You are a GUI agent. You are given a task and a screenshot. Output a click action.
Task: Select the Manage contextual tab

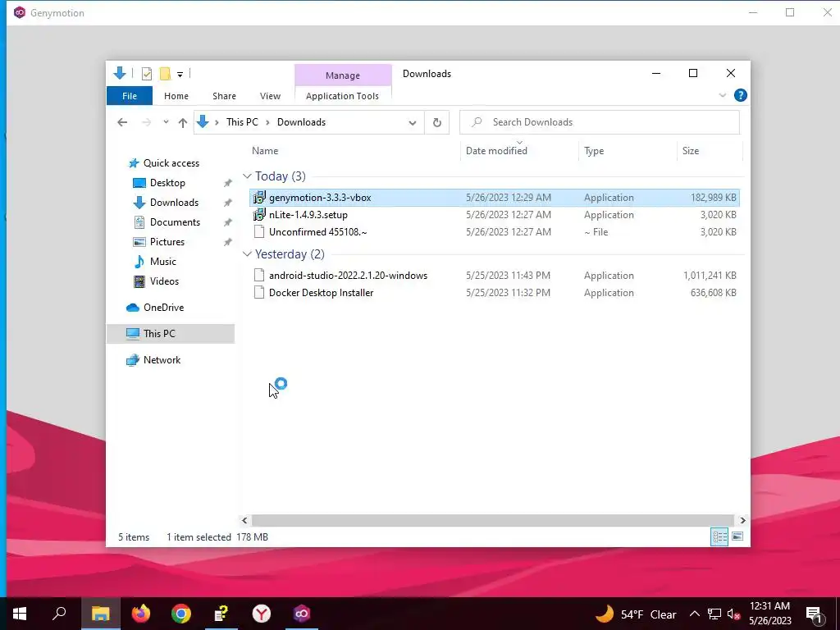click(x=343, y=75)
